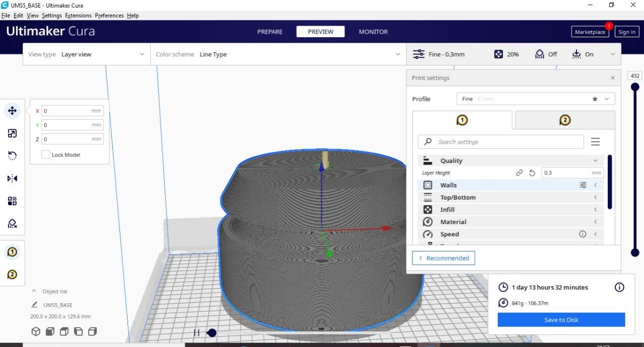Click the Sign in button

pyautogui.click(x=627, y=32)
